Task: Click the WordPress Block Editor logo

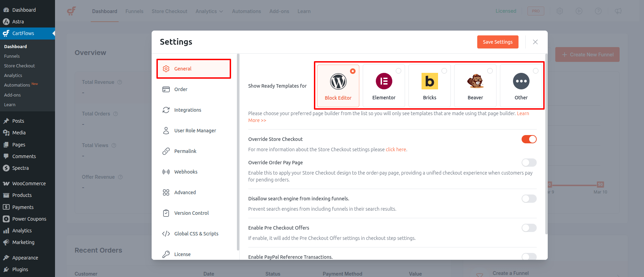Action: click(338, 81)
